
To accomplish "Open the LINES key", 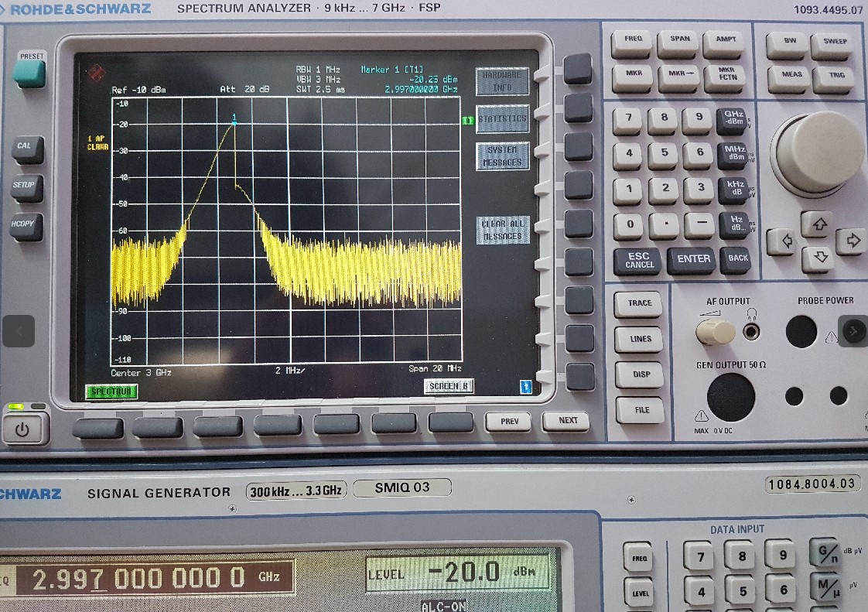I will click(x=639, y=340).
